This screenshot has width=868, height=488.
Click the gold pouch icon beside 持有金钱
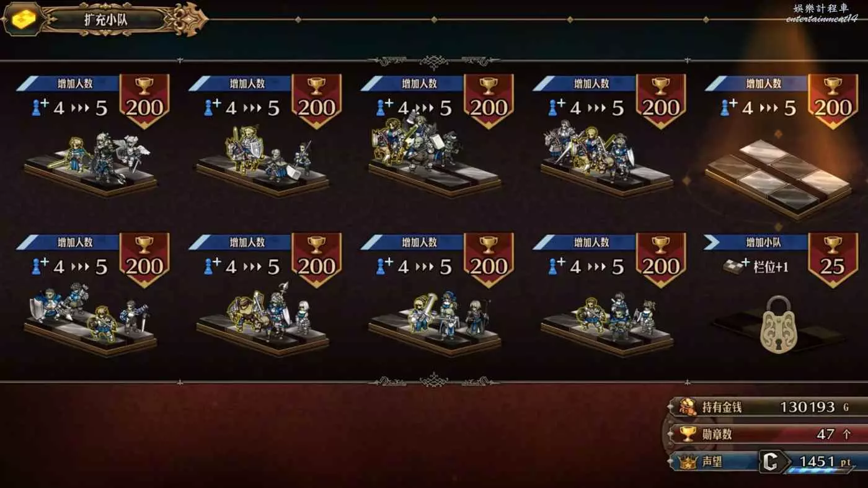688,407
